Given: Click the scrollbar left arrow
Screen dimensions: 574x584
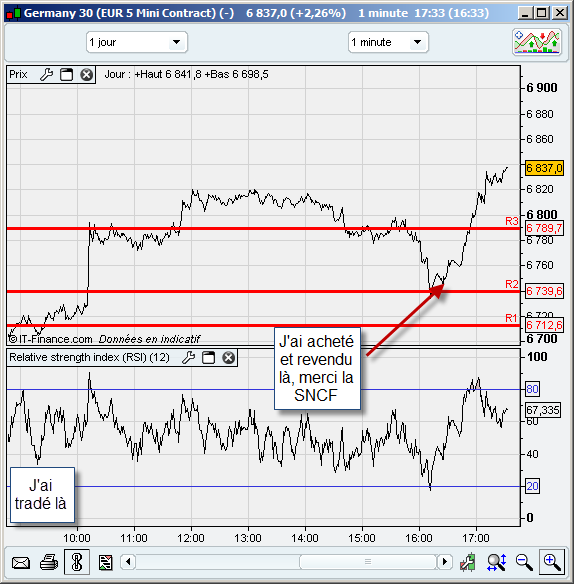Looking at the screenshot, I should (x=129, y=562).
